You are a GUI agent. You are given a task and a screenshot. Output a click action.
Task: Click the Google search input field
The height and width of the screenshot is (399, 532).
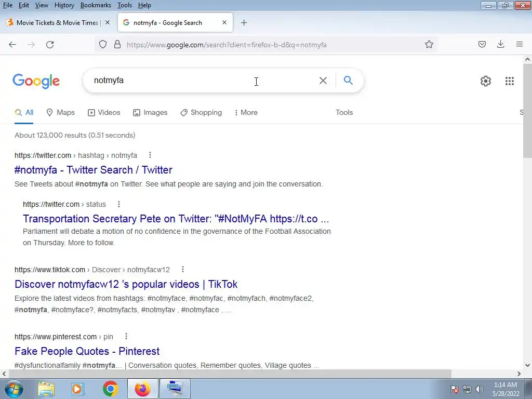pos(204,81)
